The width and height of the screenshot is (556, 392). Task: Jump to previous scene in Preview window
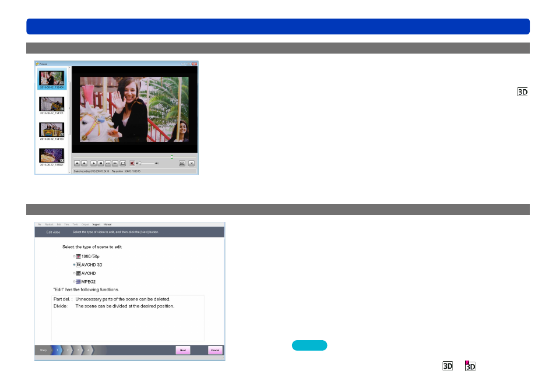(x=77, y=163)
